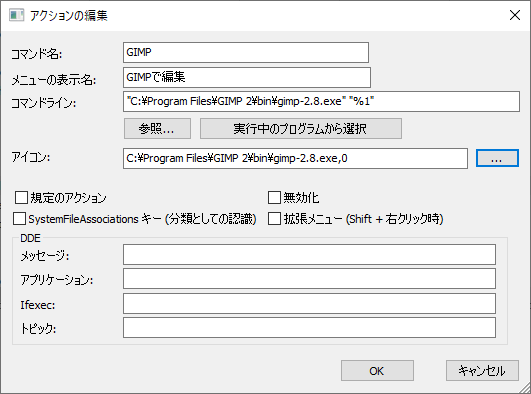Click the メッセージ: label text
The width and height of the screenshot is (531, 394).
pos(45,256)
